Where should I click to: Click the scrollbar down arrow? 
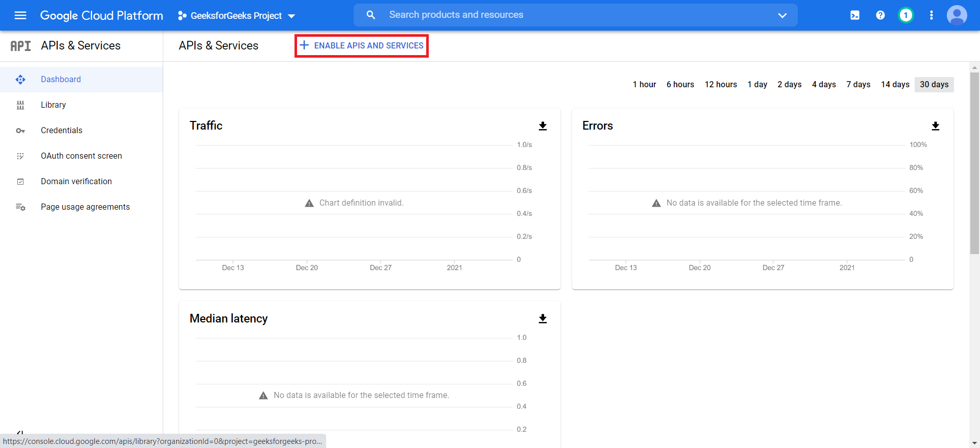(974, 443)
